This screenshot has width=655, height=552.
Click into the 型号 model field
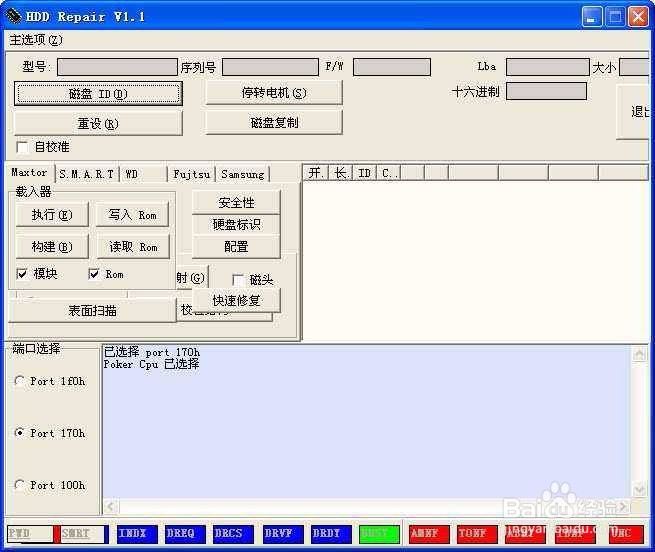[117, 67]
